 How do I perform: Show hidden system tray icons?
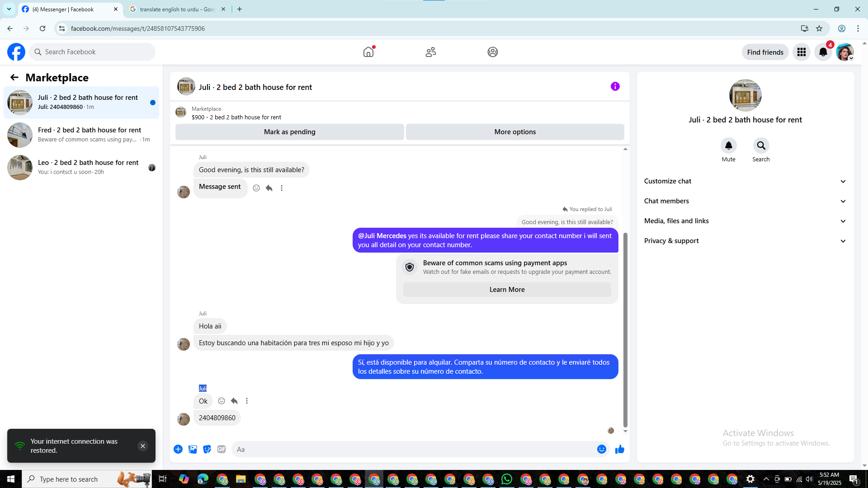click(766, 479)
